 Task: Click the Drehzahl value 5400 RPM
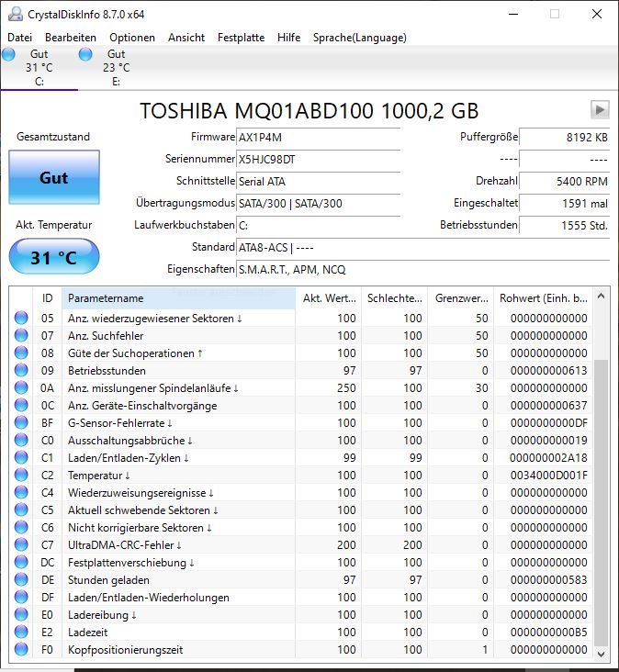tap(565, 181)
